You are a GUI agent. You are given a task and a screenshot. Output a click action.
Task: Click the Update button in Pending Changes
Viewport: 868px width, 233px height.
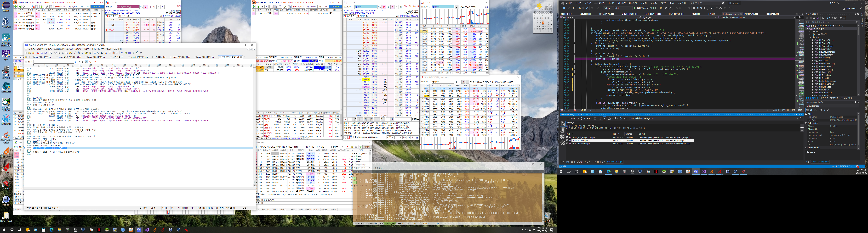tap(586, 118)
